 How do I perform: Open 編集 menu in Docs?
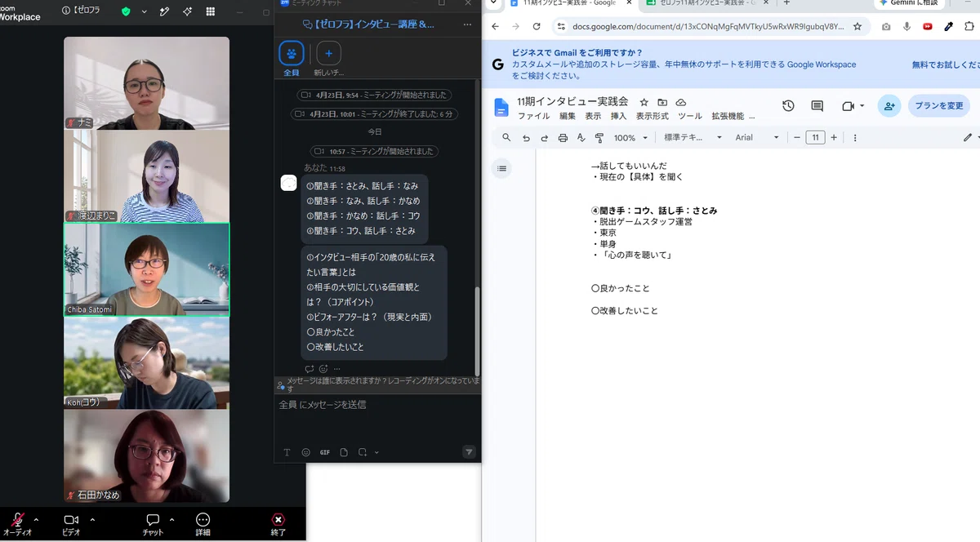(x=568, y=117)
